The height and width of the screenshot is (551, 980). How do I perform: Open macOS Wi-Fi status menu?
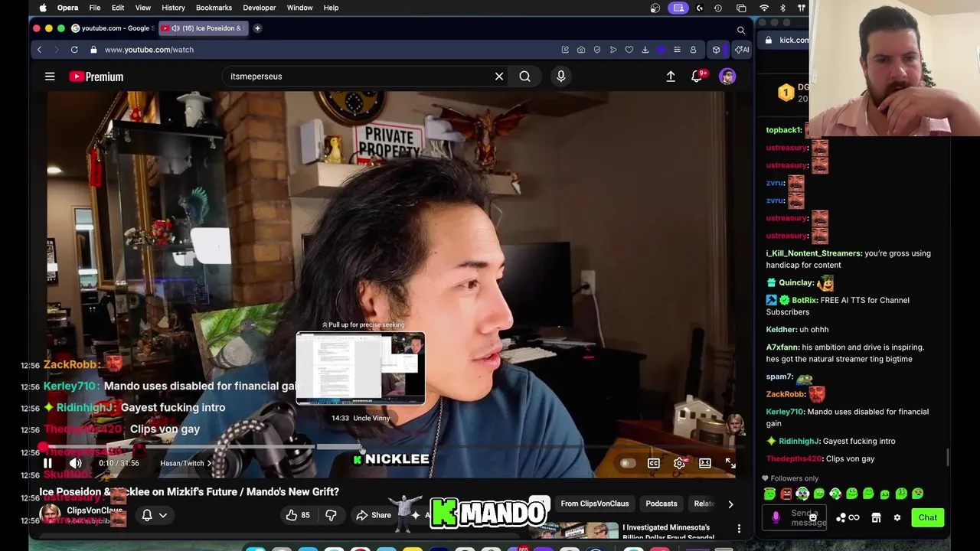[x=764, y=8]
